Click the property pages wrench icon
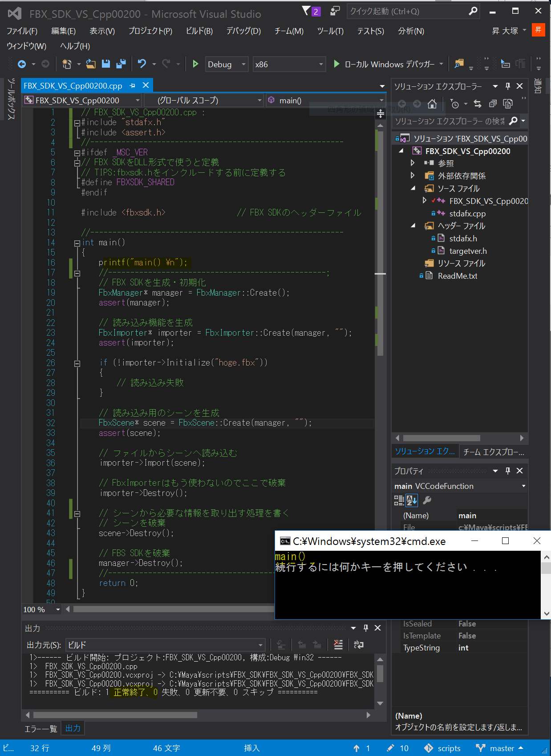Viewport: 551px width, 756px height. pyautogui.click(x=427, y=500)
